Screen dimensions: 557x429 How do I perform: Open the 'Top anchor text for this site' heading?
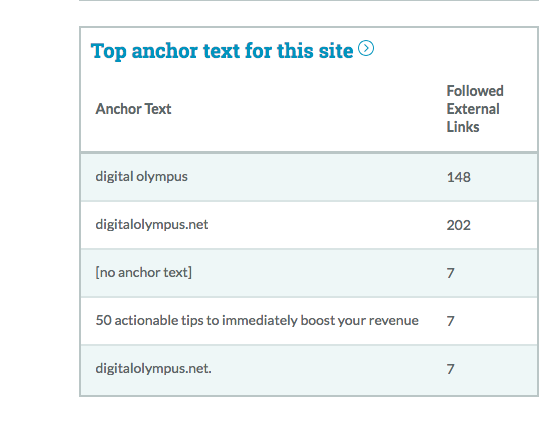tap(222, 51)
